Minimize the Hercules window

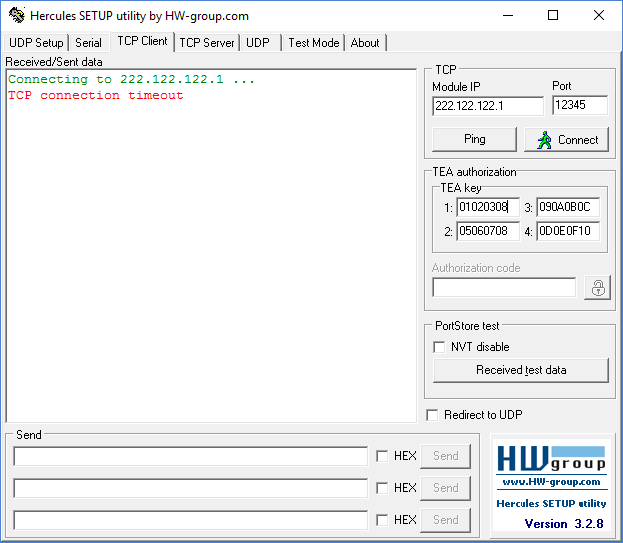click(508, 15)
